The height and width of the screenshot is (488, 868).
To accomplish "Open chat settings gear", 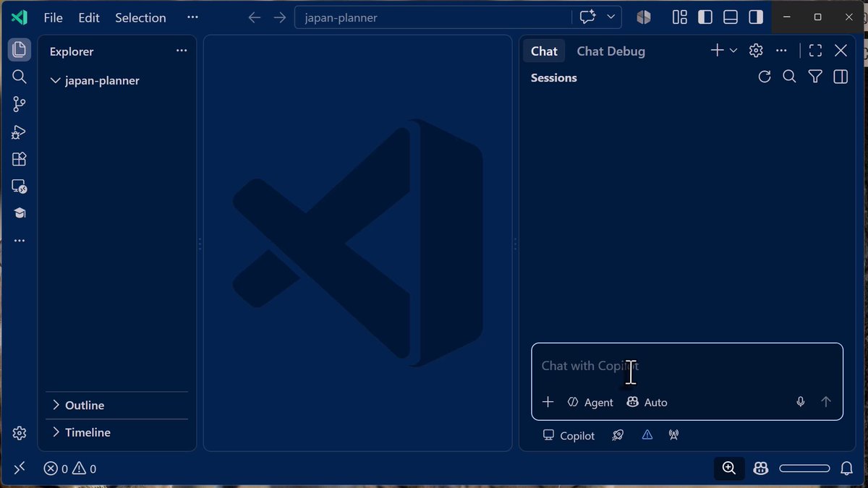I will 756,51.
